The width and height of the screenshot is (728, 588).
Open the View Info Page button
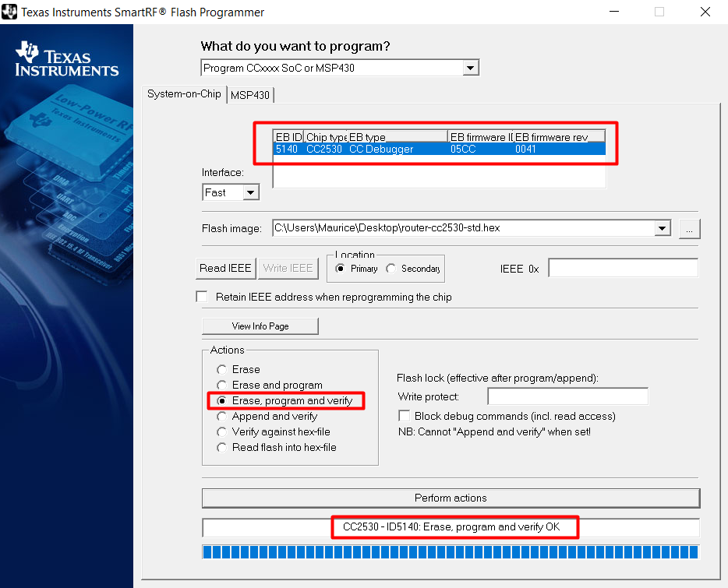[260, 326]
